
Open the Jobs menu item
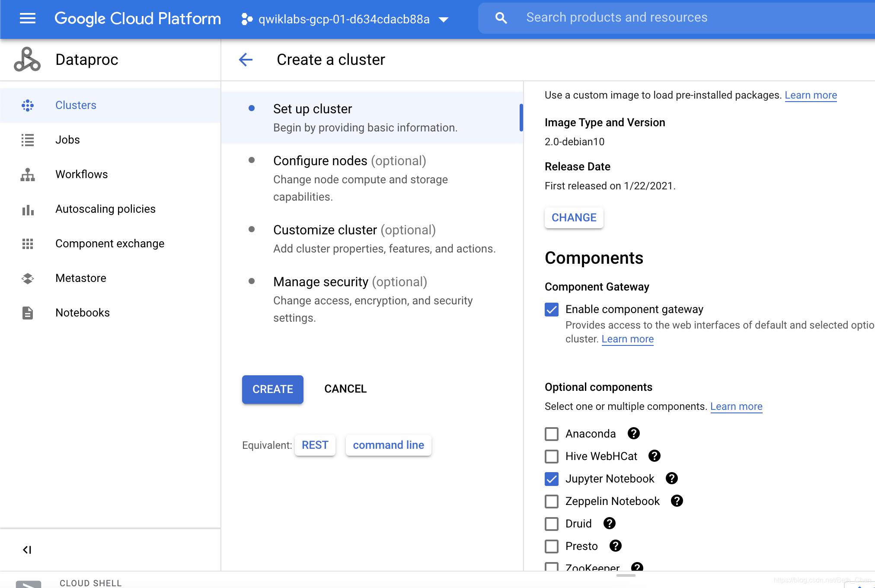(x=110, y=140)
